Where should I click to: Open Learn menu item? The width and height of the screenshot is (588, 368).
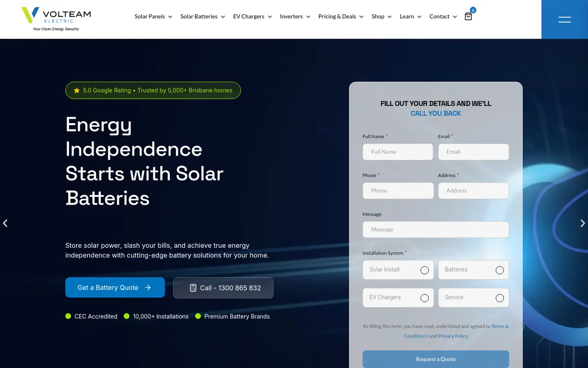coord(407,16)
